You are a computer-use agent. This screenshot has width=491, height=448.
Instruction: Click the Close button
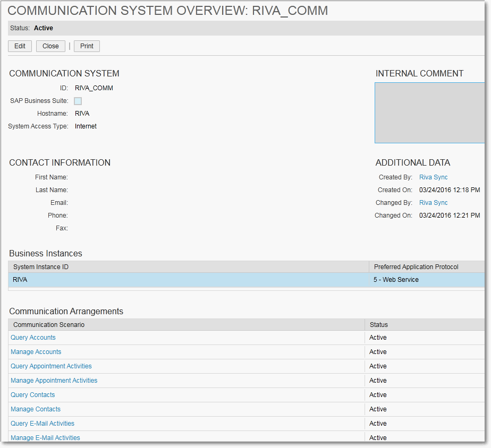coord(50,46)
